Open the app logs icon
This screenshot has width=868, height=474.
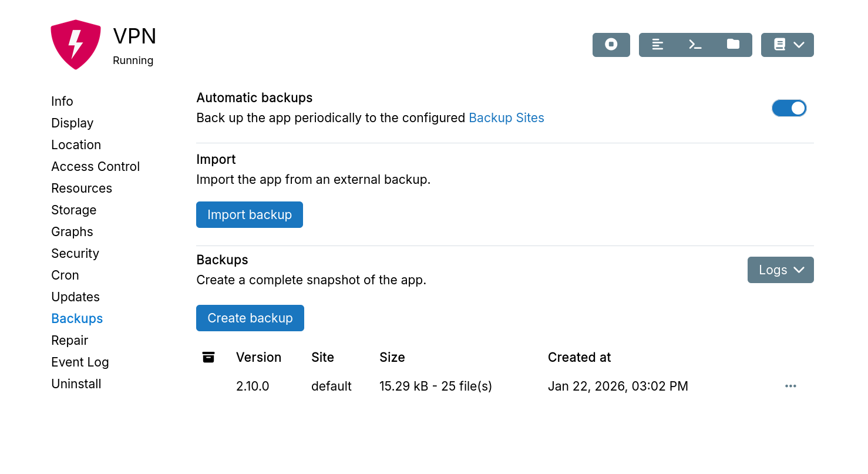coord(658,45)
